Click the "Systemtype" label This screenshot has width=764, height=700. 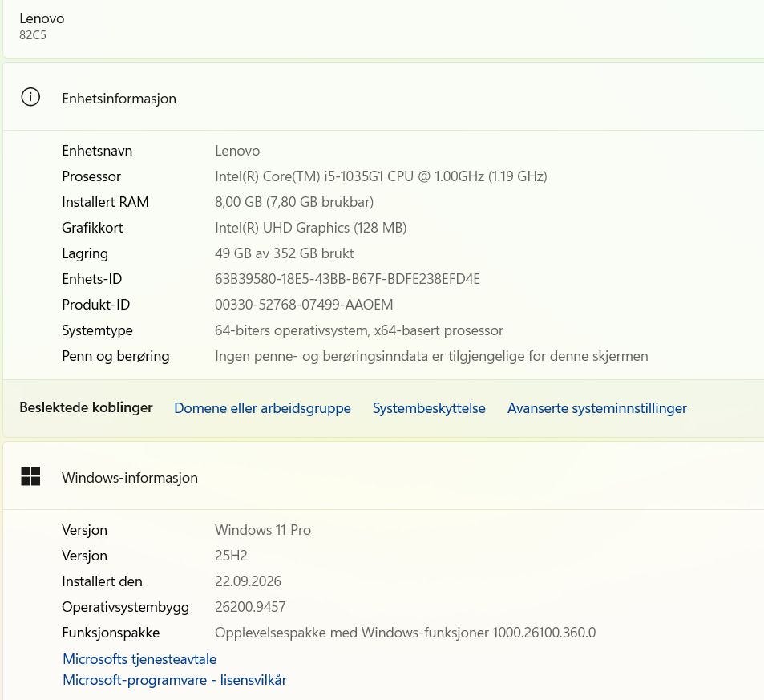pos(97,330)
